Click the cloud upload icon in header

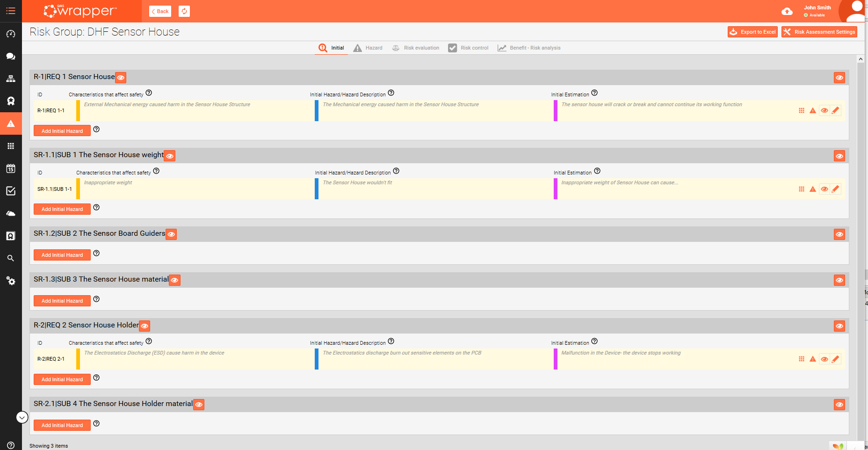point(787,11)
